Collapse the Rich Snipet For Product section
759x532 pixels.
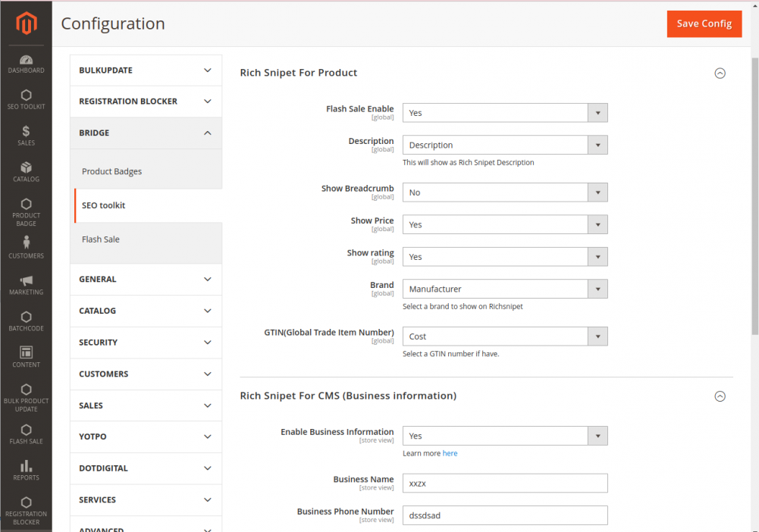pyautogui.click(x=719, y=72)
